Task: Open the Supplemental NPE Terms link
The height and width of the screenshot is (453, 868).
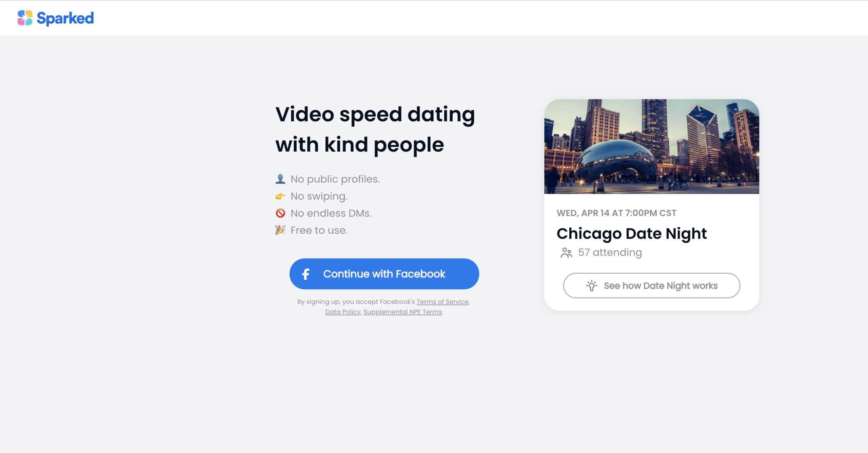Action: point(402,312)
